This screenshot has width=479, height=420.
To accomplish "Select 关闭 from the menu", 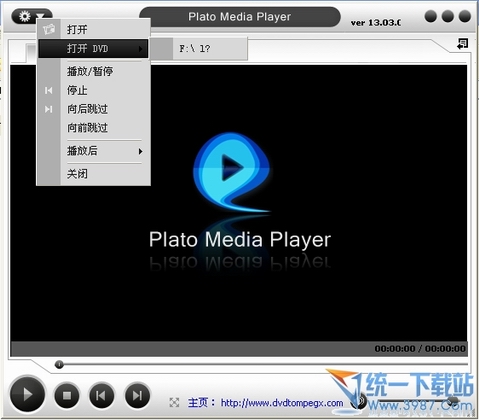I will (93, 174).
